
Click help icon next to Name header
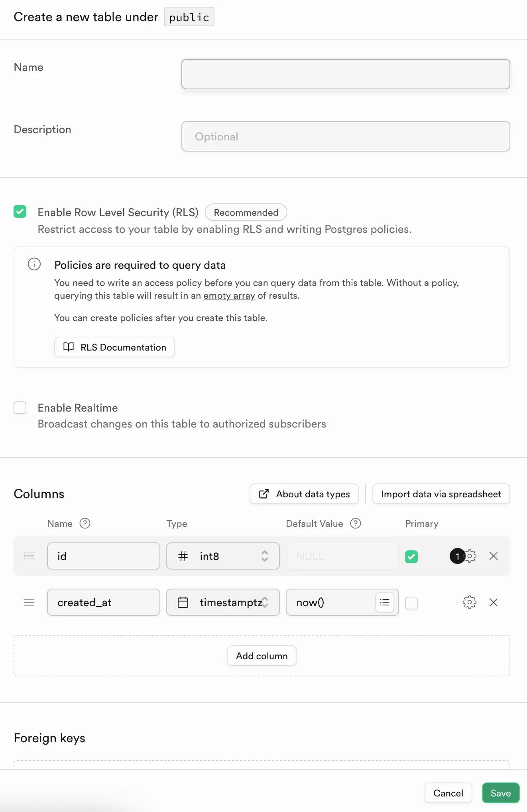(x=85, y=523)
